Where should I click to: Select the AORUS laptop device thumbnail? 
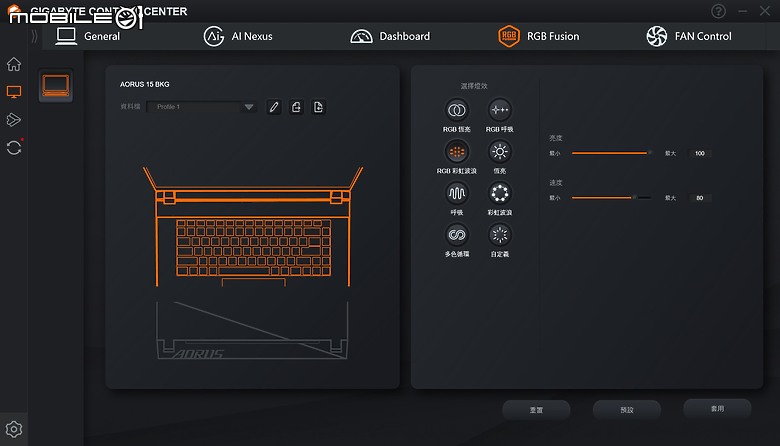tap(56, 86)
